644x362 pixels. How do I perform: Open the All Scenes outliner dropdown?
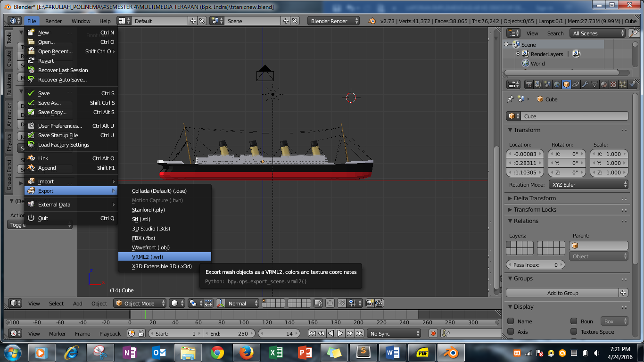598,33
